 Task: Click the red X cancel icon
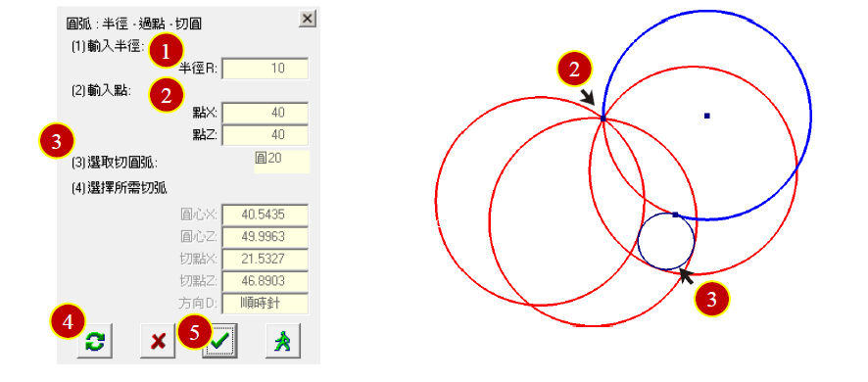coord(158,342)
